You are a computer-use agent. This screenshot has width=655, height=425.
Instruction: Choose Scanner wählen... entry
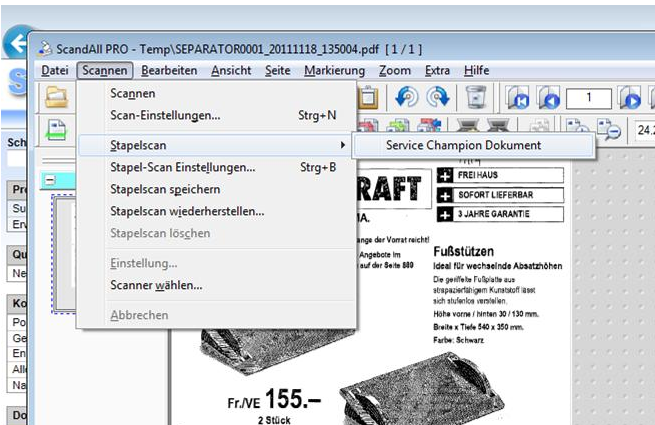(217, 285)
